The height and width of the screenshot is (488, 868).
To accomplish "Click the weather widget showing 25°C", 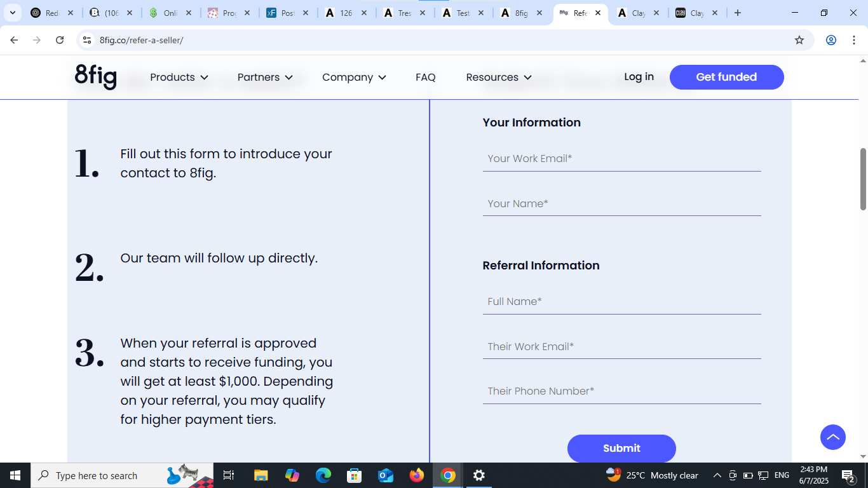I will (x=652, y=475).
